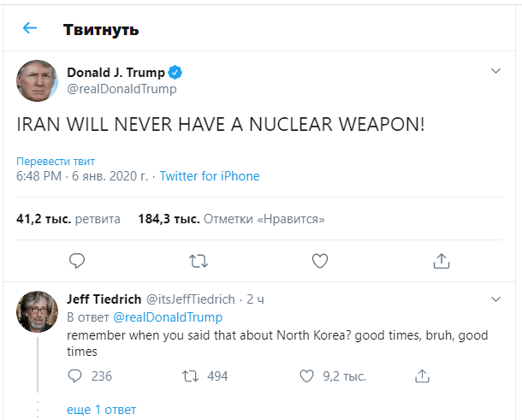Viewport: 522px width, 420px height.
Task: Reply to Trump's main tweet
Action: (x=76, y=260)
